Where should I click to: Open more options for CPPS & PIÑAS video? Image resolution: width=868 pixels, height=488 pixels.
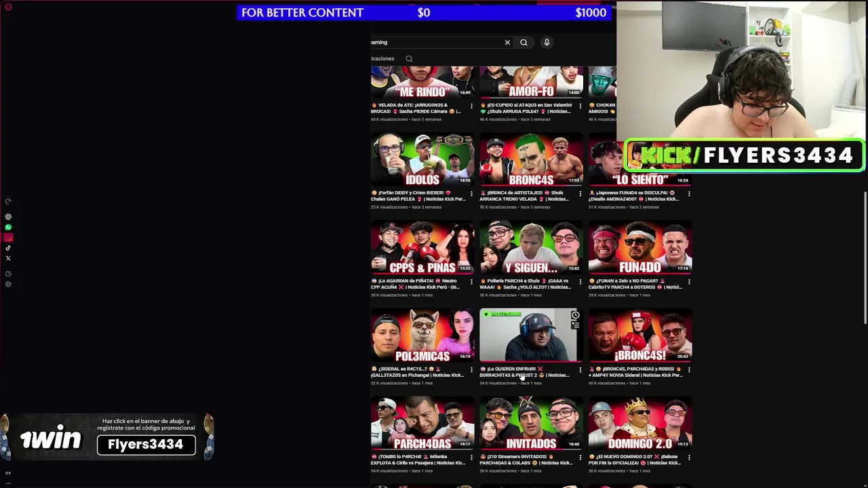click(471, 282)
